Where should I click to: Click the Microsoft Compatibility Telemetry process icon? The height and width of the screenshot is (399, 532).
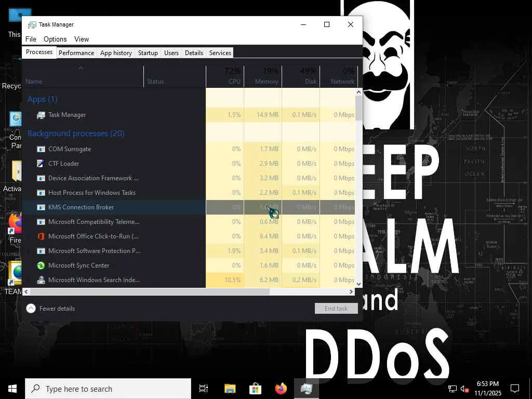coord(41,222)
